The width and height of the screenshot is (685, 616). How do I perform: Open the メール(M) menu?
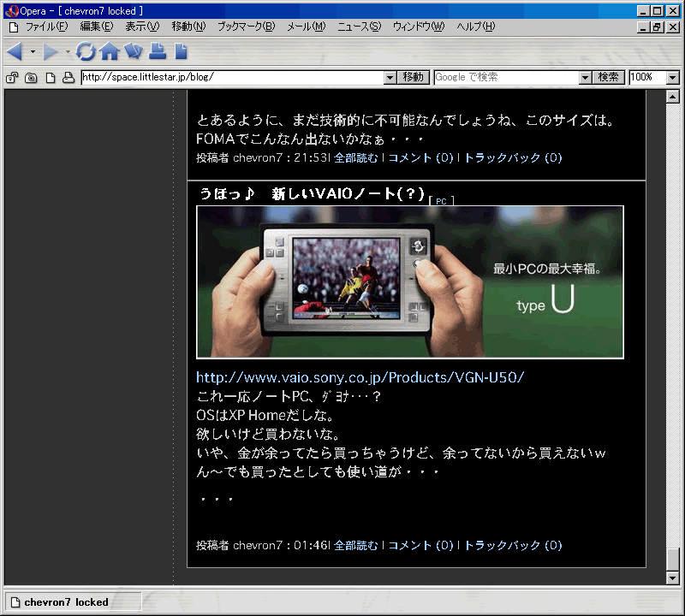coord(307,27)
